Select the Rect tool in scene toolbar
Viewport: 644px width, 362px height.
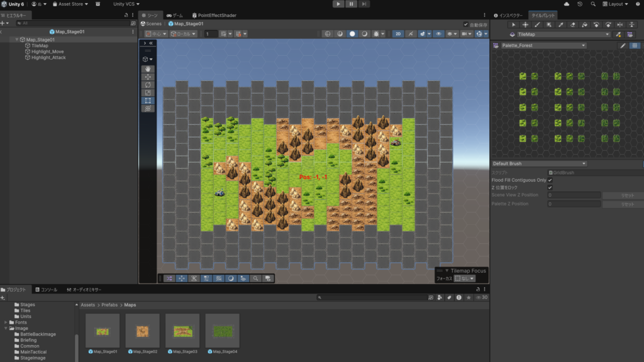148,101
